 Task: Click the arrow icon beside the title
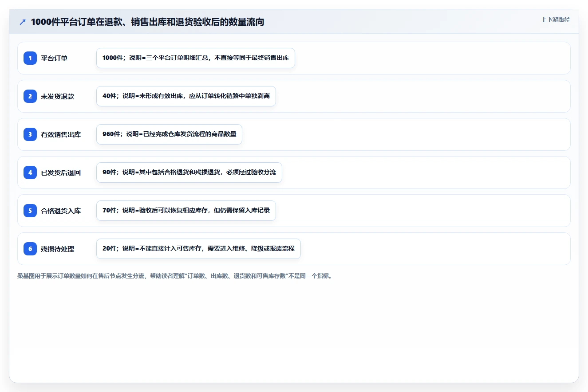pyautogui.click(x=23, y=22)
